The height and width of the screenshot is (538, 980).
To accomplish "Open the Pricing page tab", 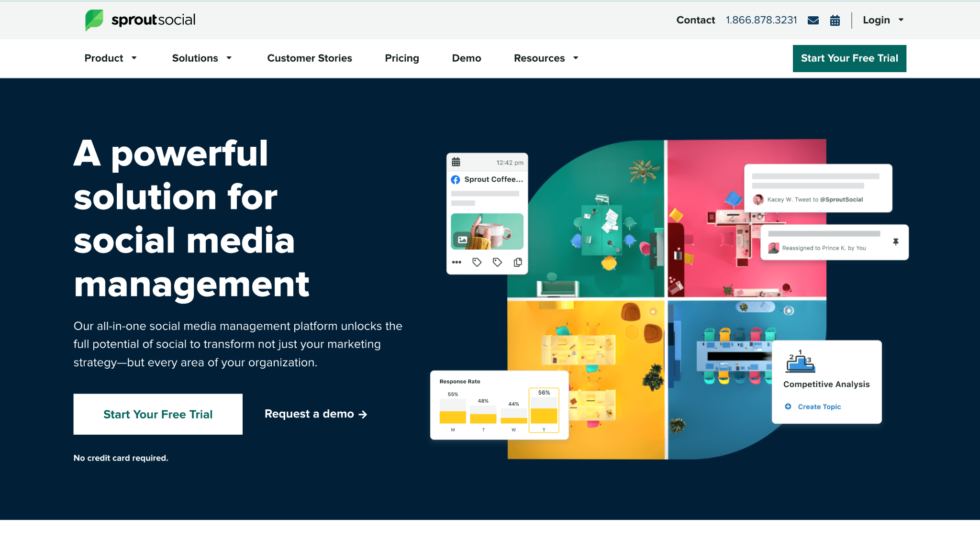I will click(x=401, y=58).
